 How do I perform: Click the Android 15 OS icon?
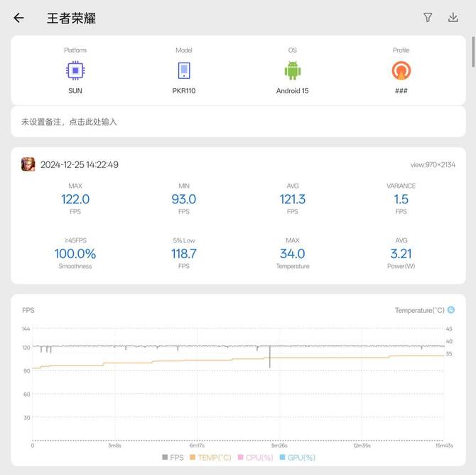292,70
